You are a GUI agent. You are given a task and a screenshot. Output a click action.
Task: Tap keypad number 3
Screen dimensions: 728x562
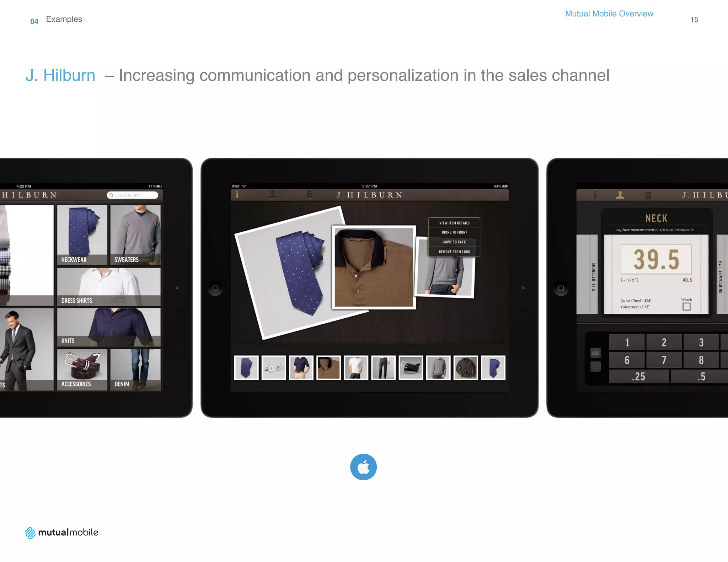click(701, 342)
